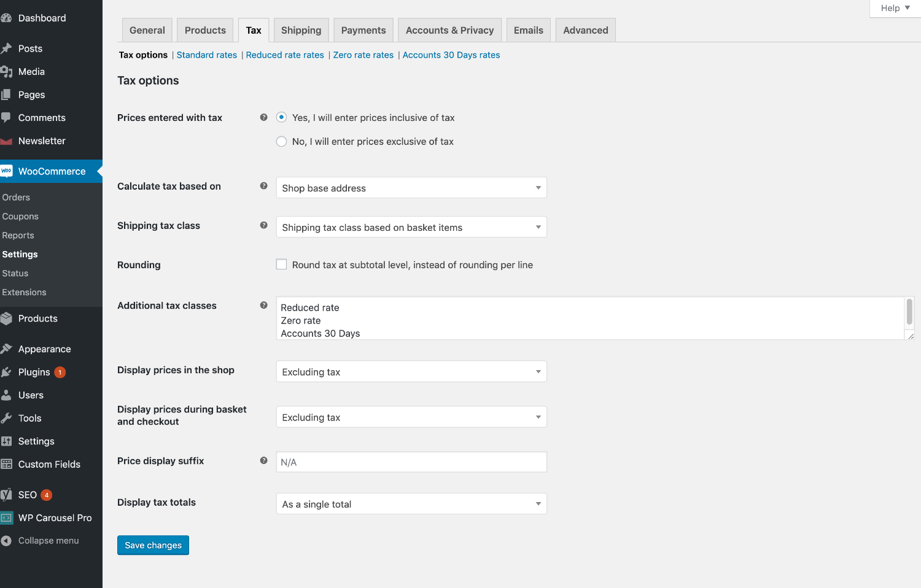This screenshot has height=588, width=921.
Task: Click the Save changes button
Action: [x=153, y=545]
